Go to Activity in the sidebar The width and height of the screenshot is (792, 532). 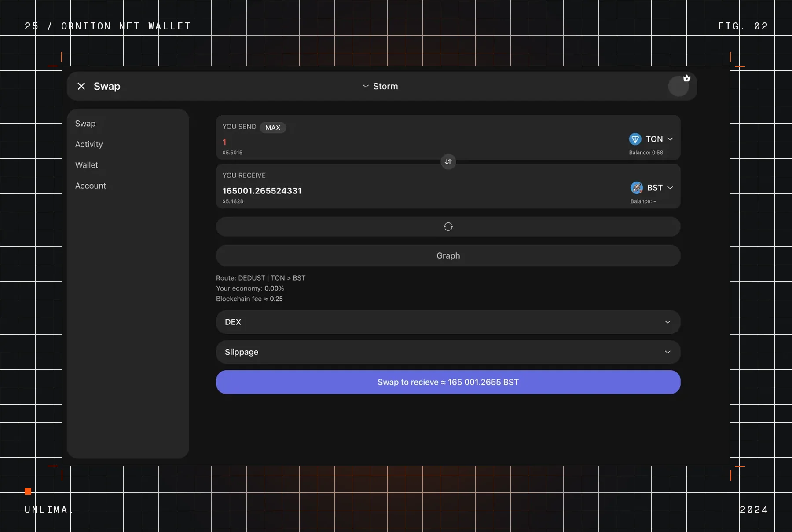point(89,144)
